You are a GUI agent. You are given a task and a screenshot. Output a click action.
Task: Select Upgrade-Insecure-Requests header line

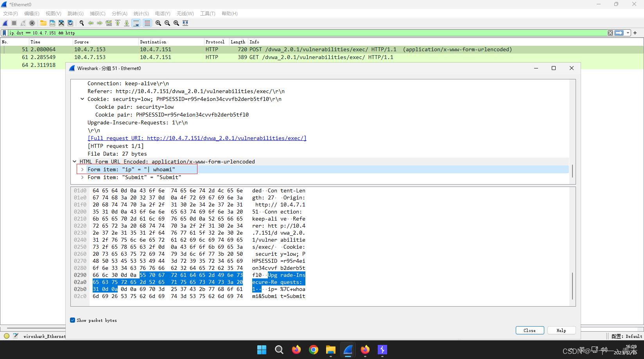click(x=138, y=122)
